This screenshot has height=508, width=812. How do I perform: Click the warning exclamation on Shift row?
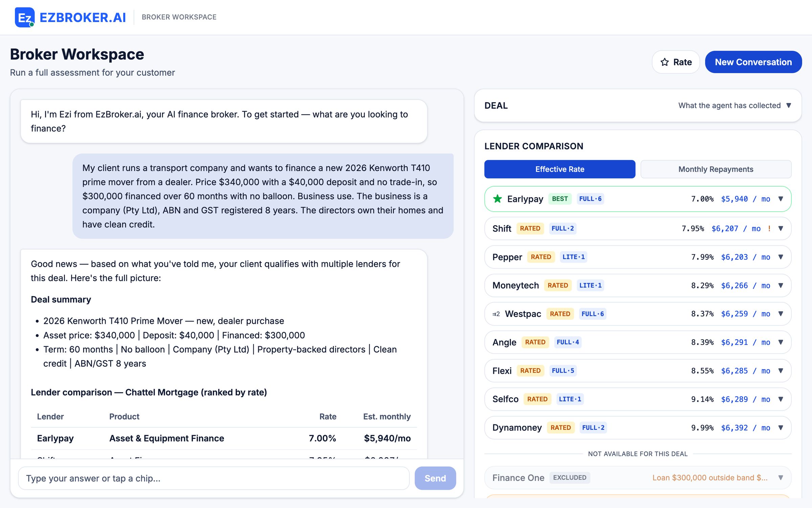(769, 229)
